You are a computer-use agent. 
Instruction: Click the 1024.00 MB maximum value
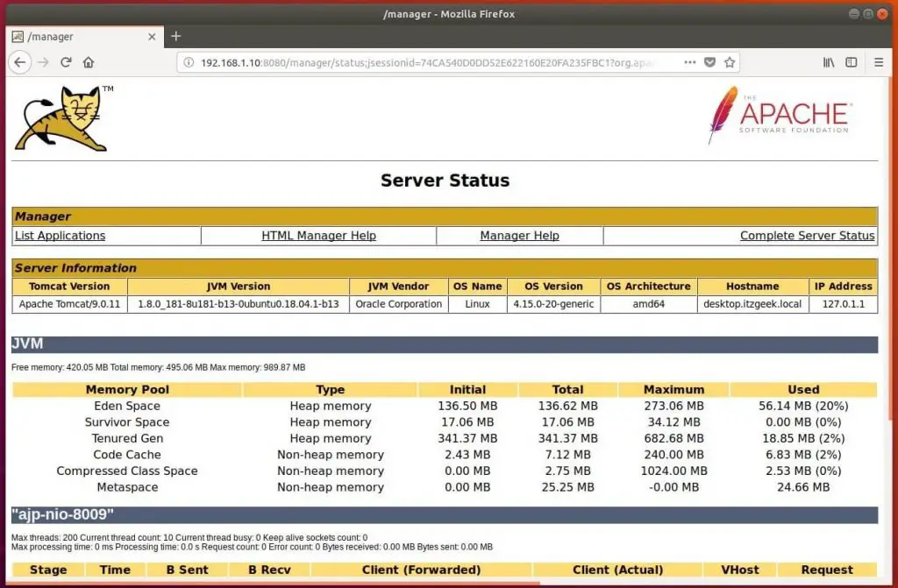673,471
